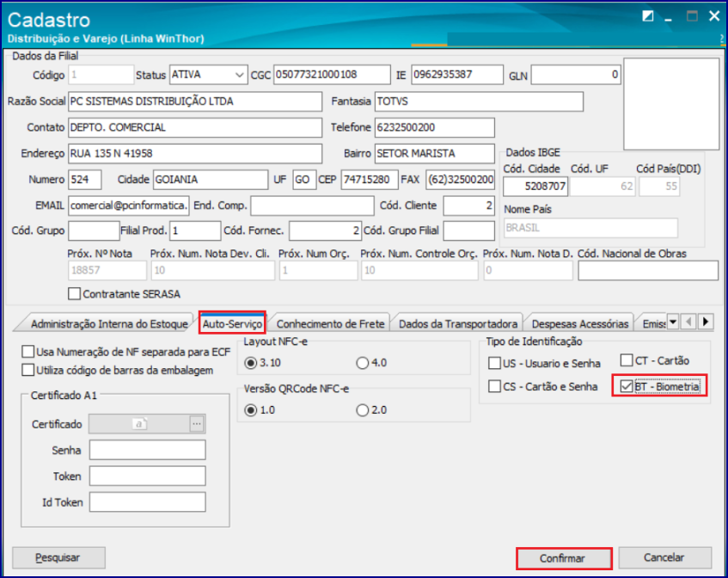Click the Endereço input field
728x578 pixels.
click(x=195, y=153)
